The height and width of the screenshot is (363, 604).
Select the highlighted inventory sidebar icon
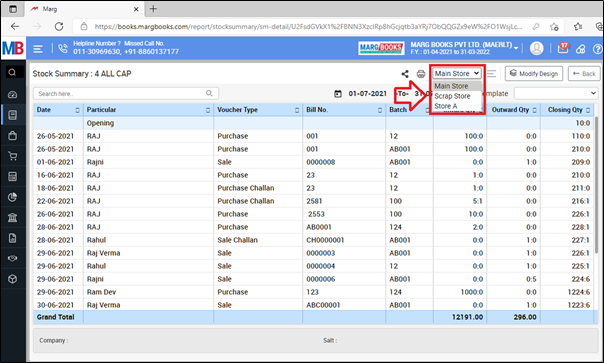pos(12,115)
